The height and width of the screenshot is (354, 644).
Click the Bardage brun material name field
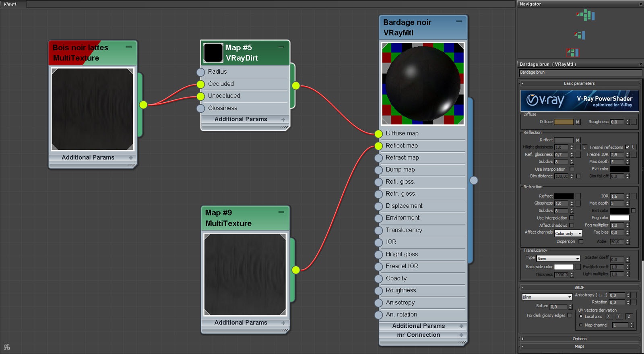pyautogui.click(x=580, y=72)
